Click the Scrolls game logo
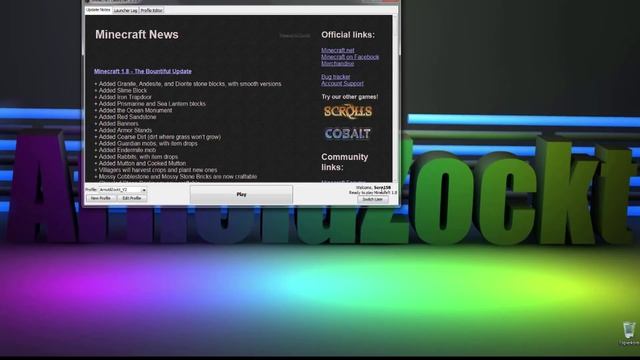640x360 pixels. 348,111
